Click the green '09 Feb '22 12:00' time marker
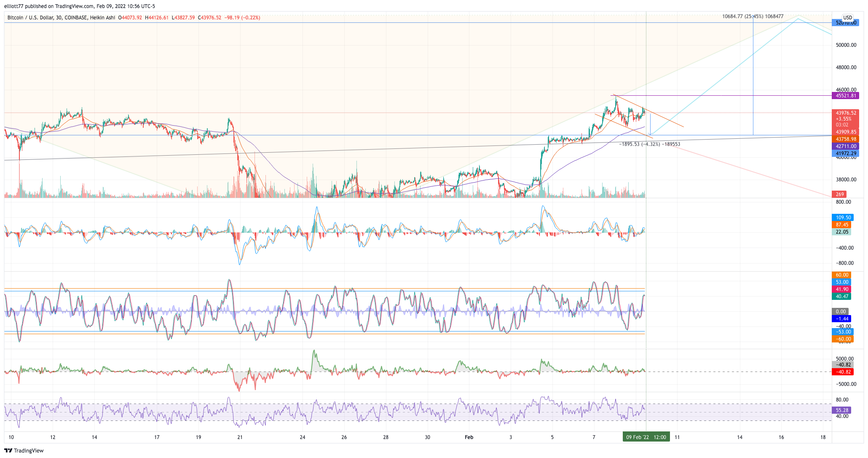 (x=646, y=437)
